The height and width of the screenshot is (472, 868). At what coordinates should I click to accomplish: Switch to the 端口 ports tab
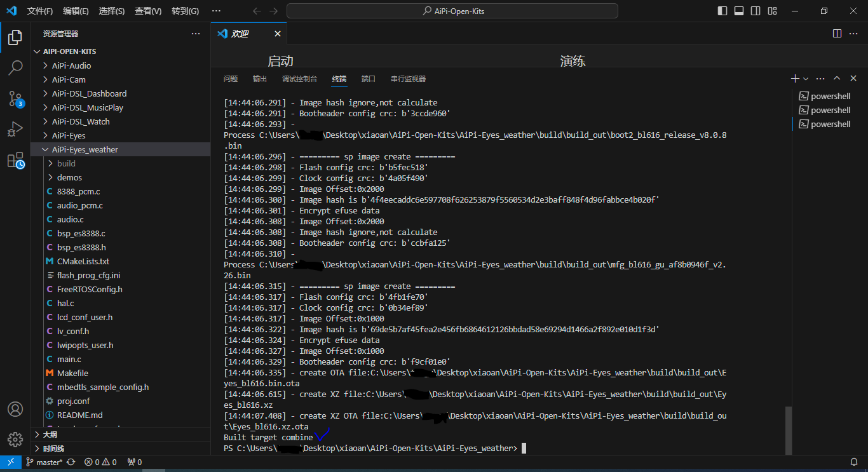369,79
